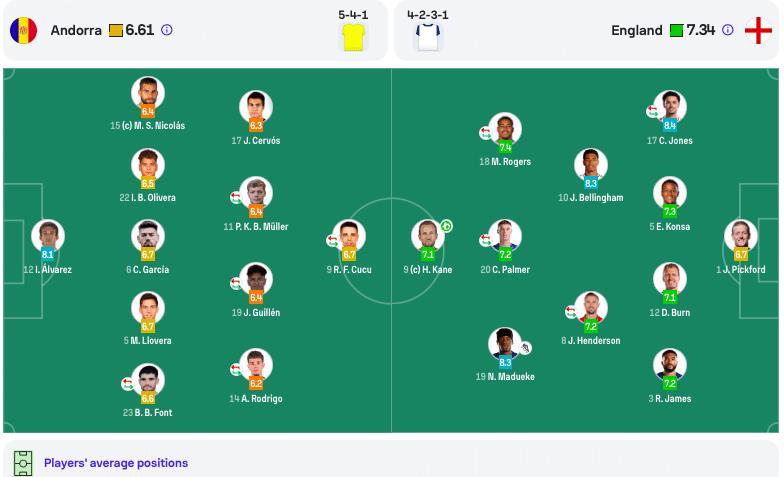Click the info icon beside England's 7.34 rating
The height and width of the screenshot is (477, 784).
728,30
